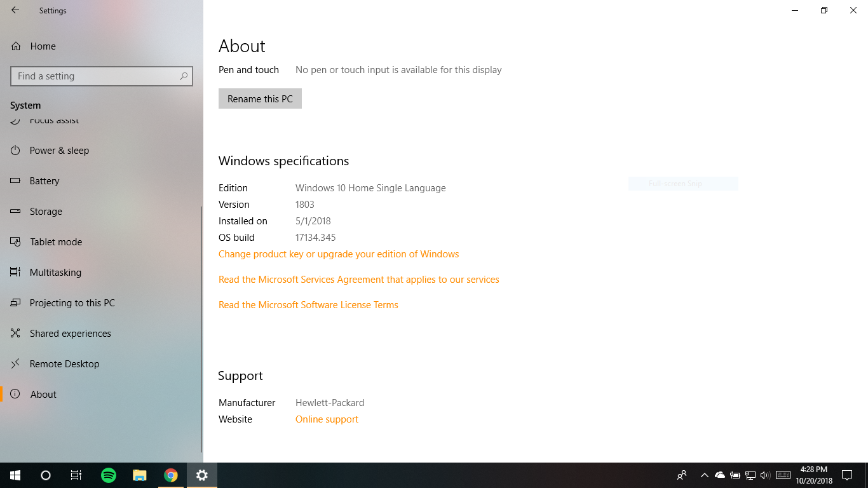This screenshot has height=488, width=868.
Task: Open Change product key or upgrade link
Action: click(x=339, y=254)
